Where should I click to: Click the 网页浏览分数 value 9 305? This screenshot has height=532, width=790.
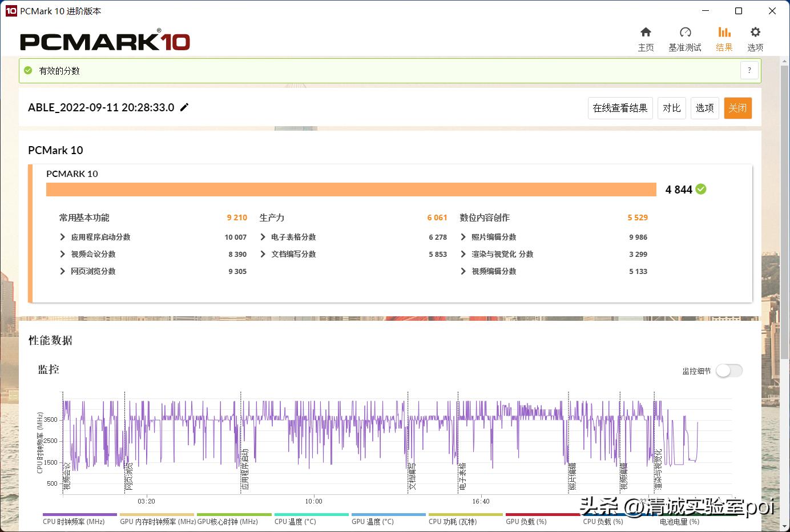(x=237, y=271)
